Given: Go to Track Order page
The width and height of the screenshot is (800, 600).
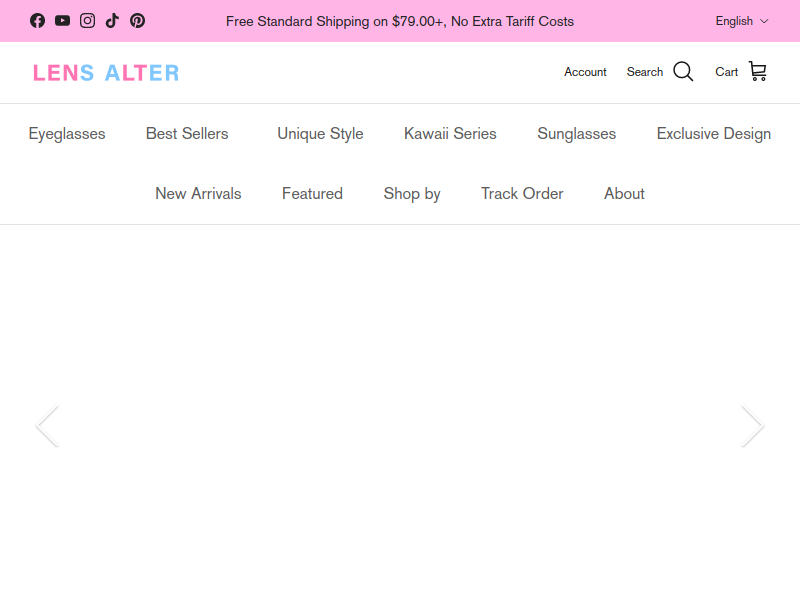Looking at the screenshot, I should click(x=522, y=194).
